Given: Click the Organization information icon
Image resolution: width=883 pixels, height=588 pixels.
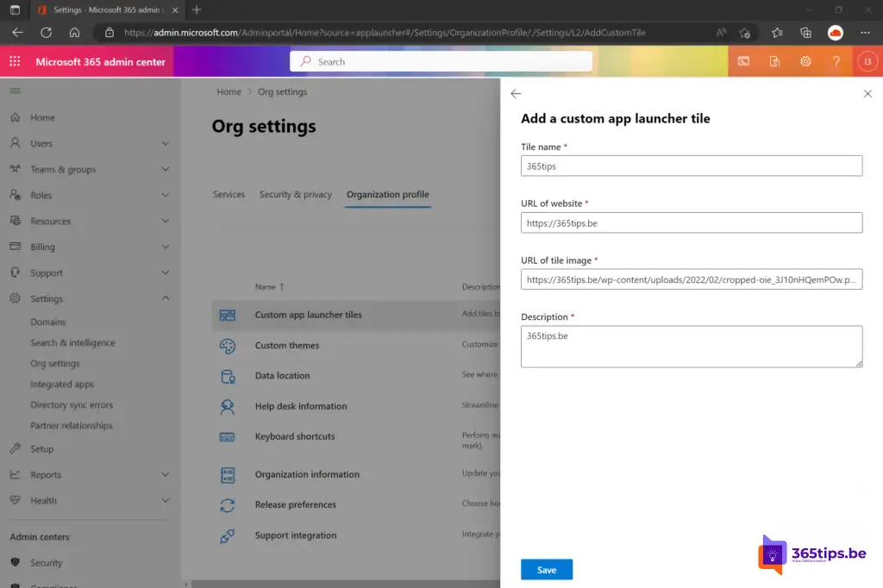Looking at the screenshot, I should (228, 475).
